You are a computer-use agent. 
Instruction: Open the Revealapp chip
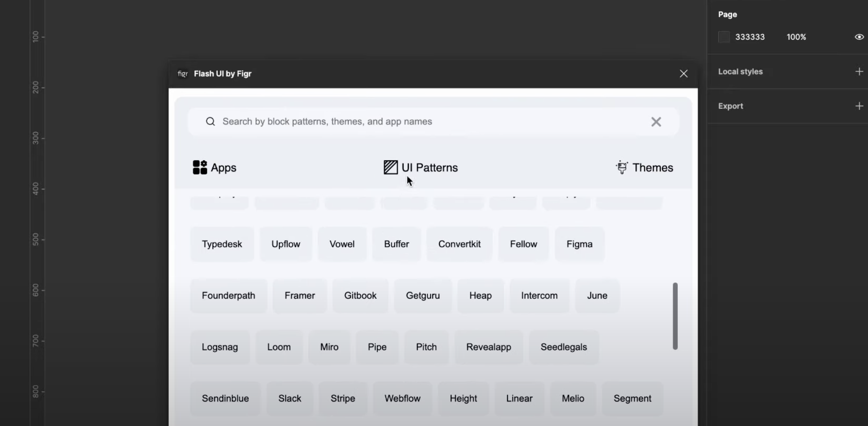[x=489, y=347]
